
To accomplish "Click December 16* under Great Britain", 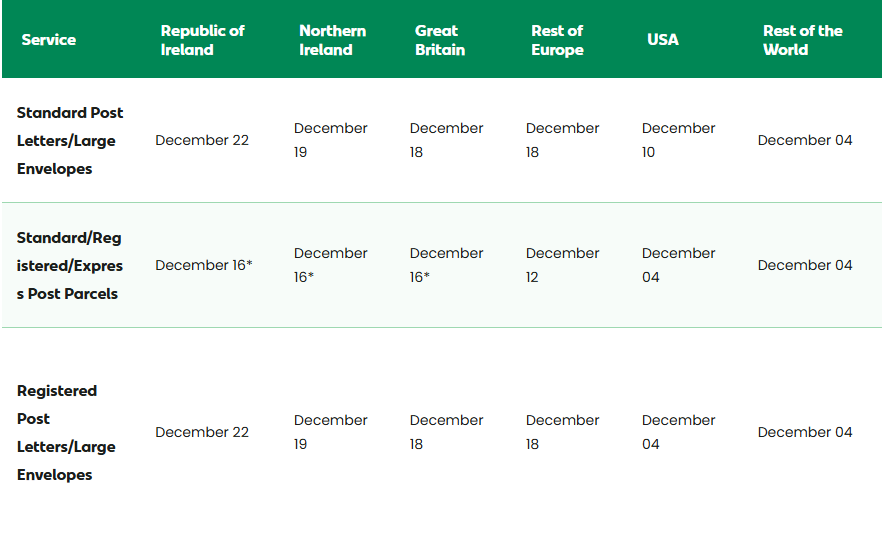I will 446,265.
